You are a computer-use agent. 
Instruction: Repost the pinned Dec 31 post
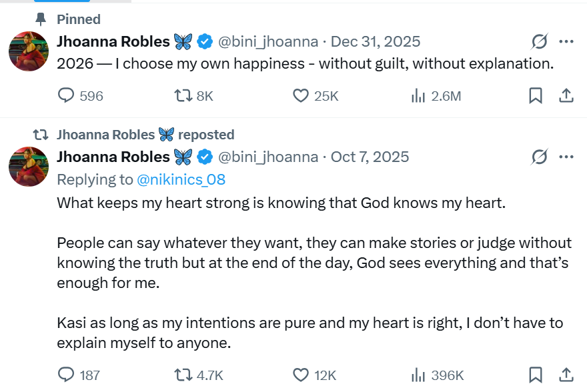pos(183,96)
